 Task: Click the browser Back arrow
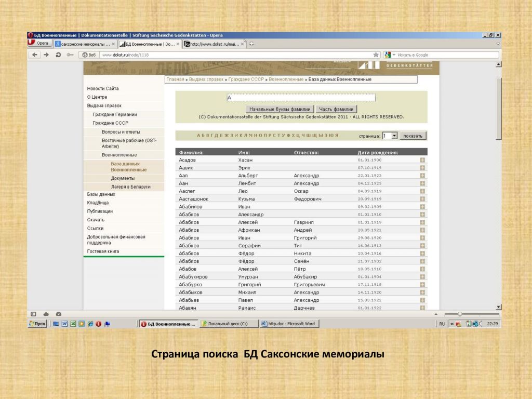[x=35, y=55]
